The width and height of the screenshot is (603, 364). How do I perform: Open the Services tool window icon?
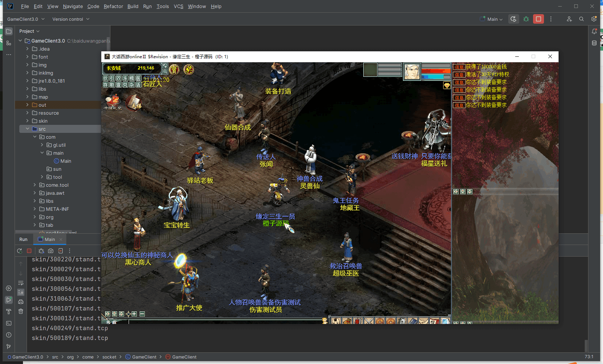9,288
